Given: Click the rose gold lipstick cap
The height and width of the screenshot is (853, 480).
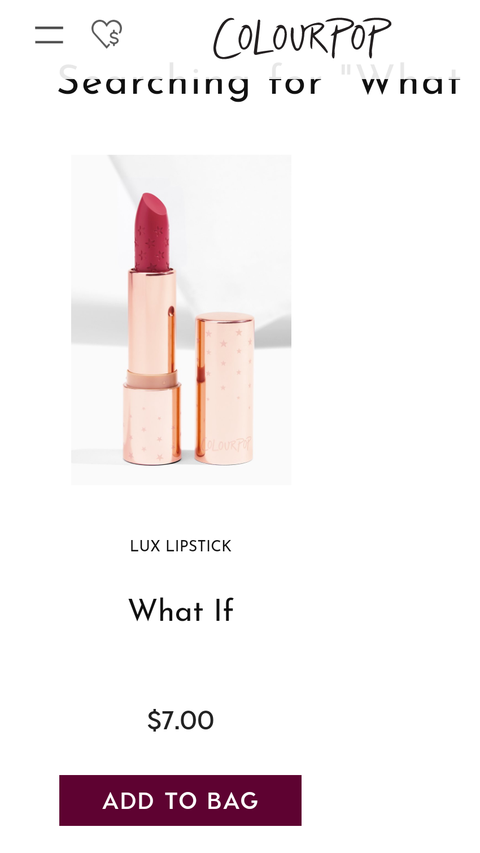Looking at the screenshot, I should [x=224, y=388].
